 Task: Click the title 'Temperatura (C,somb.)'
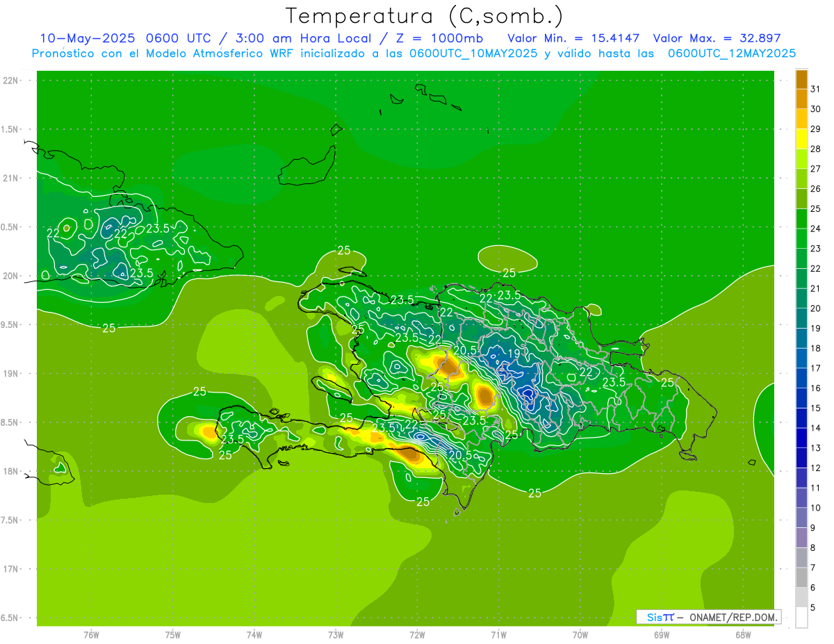(x=425, y=17)
